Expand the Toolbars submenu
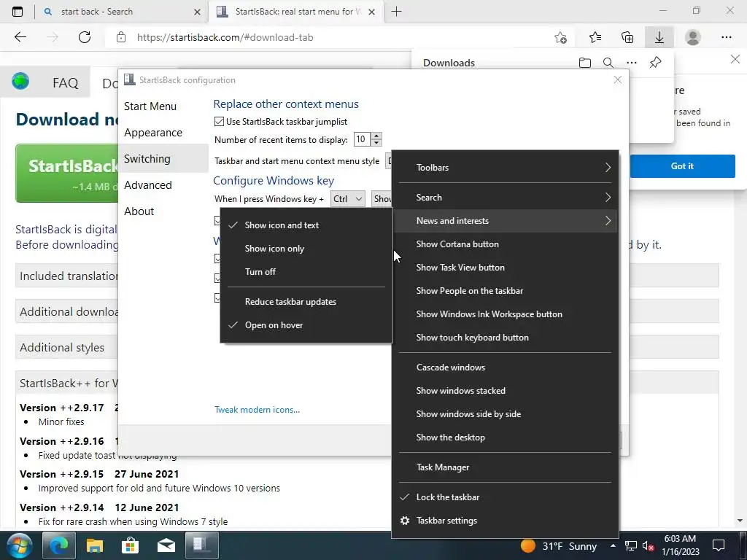 coord(505,168)
